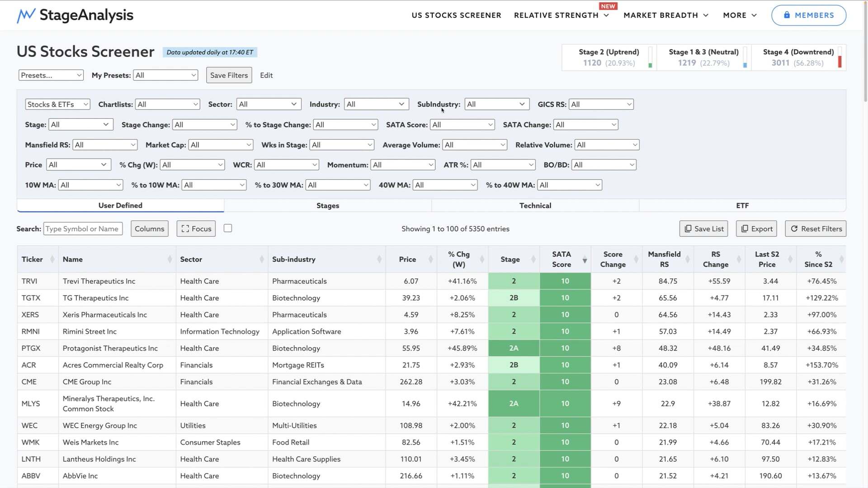Sort table by Ticker column arrows
Viewport: 868px width, 488px height.
(x=52, y=259)
